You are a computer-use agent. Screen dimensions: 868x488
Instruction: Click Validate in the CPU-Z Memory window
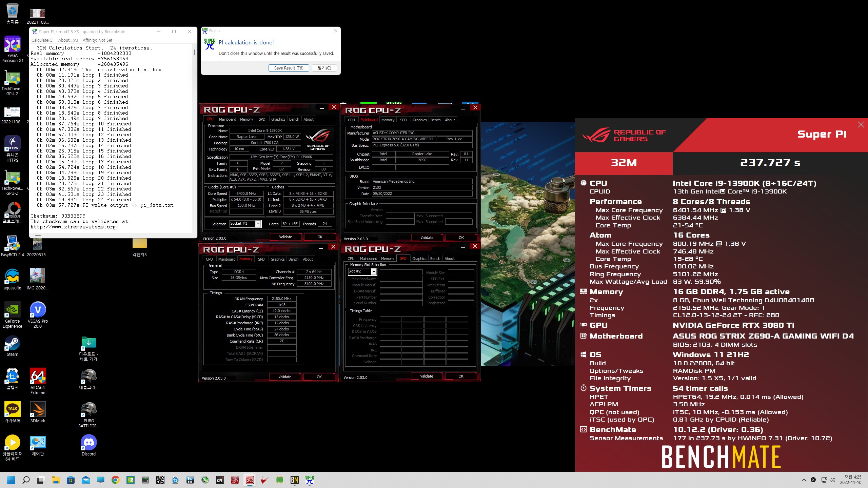[x=285, y=377]
